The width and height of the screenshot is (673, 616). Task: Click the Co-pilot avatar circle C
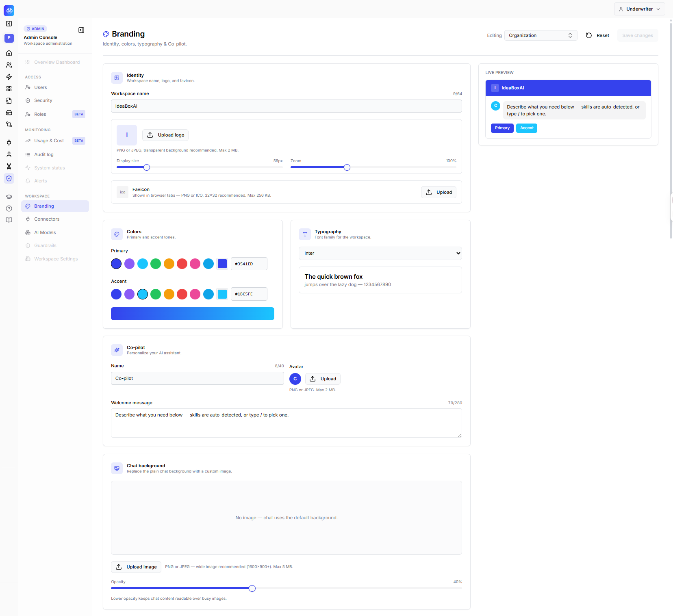coord(295,379)
